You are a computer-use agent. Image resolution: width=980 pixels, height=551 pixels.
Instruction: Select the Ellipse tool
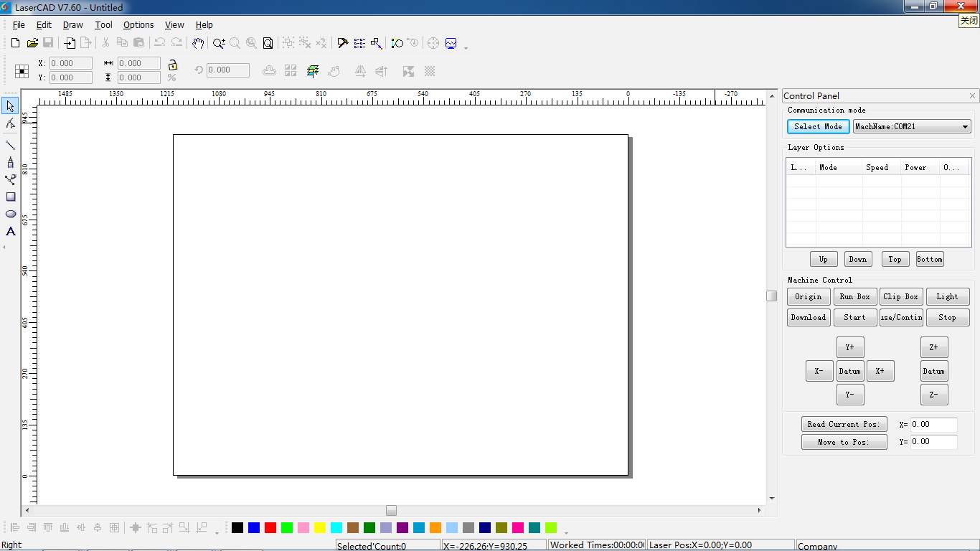tap(10, 214)
